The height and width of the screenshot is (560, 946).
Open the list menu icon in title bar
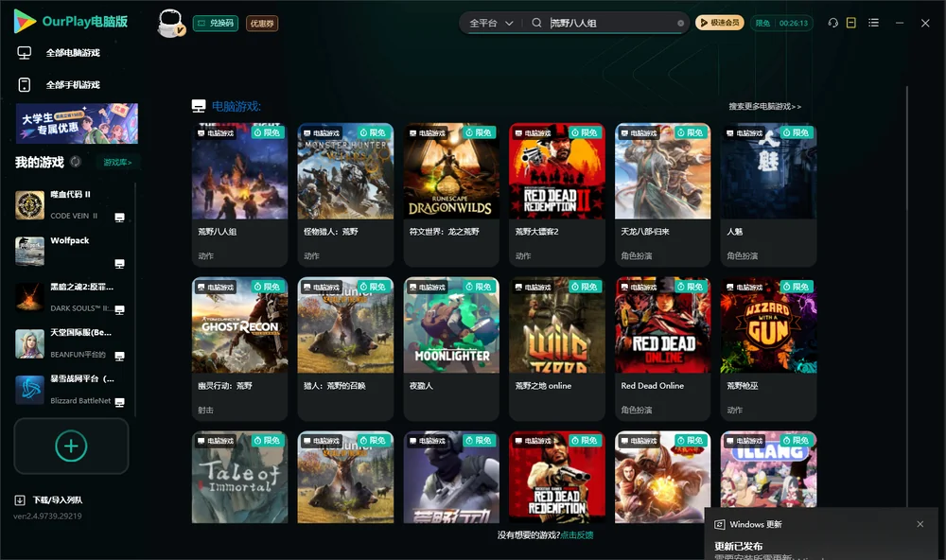[x=873, y=23]
